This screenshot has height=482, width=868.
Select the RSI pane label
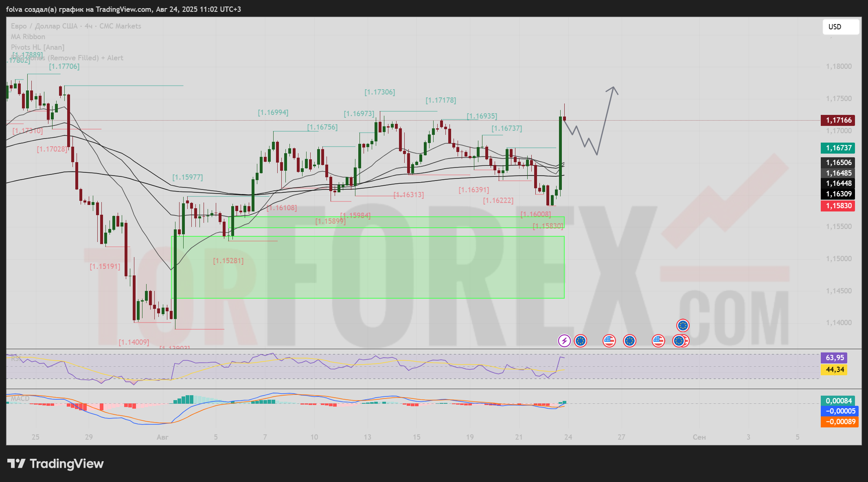click(x=15, y=359)
